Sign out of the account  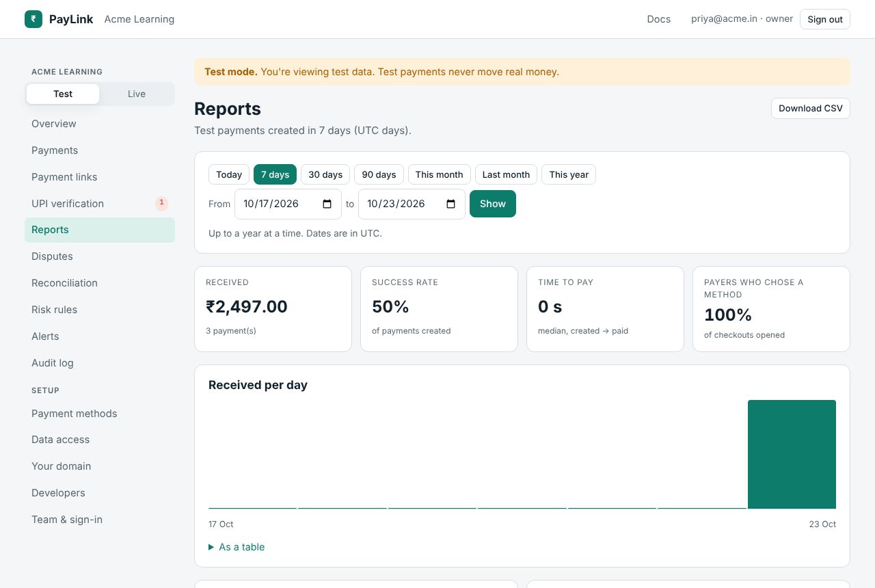[x=825, y=19]
